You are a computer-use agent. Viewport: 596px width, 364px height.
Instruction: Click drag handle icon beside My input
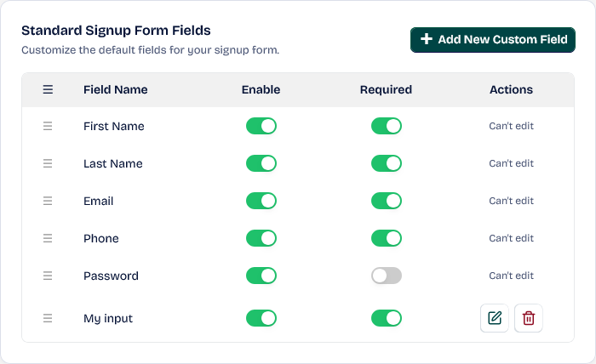48,318
